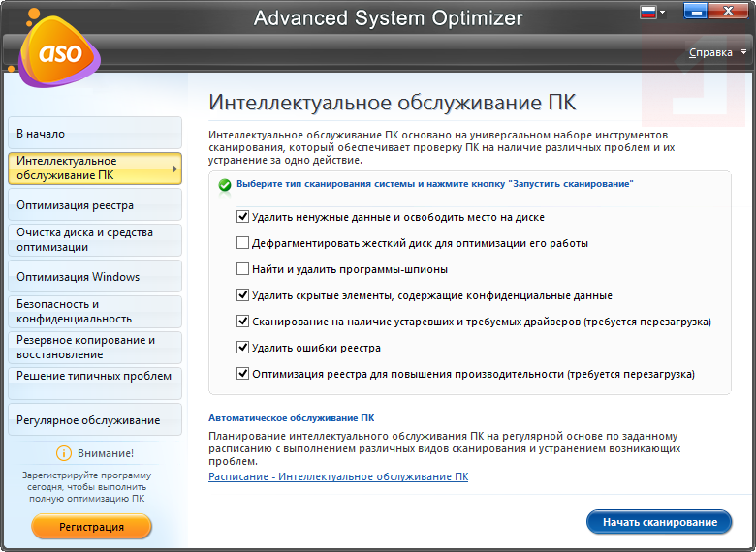Viewport: 756px width, 552px height.
Task: Click the green checkmark status icon
Action: (225, 185)
